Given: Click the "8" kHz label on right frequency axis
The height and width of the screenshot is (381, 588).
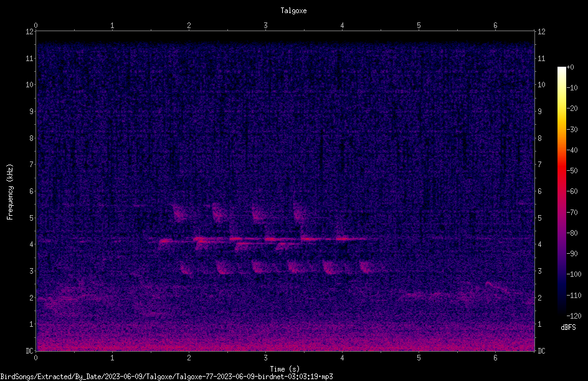Looking at the screenshot, I should [x=540, y=138].
